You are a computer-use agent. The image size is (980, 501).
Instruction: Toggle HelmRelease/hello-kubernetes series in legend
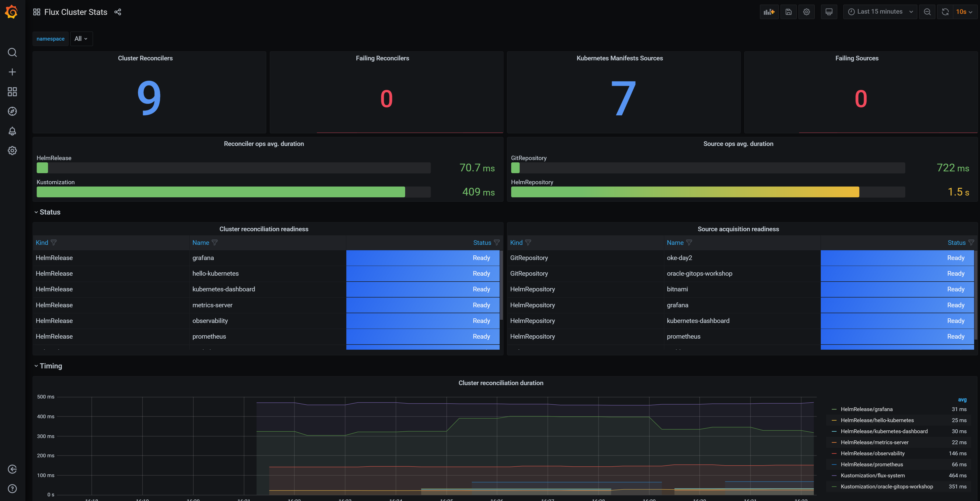point(877,420)
